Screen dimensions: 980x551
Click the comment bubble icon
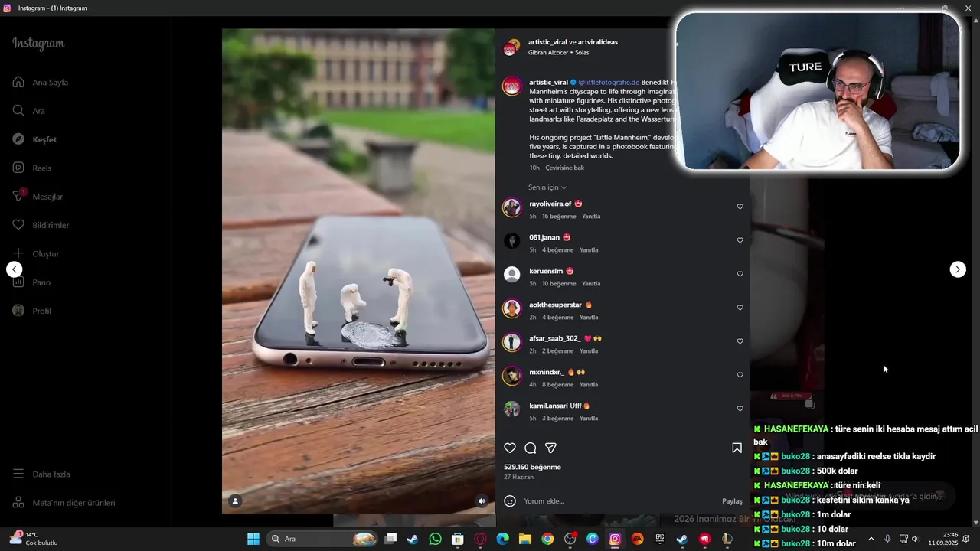530,448
